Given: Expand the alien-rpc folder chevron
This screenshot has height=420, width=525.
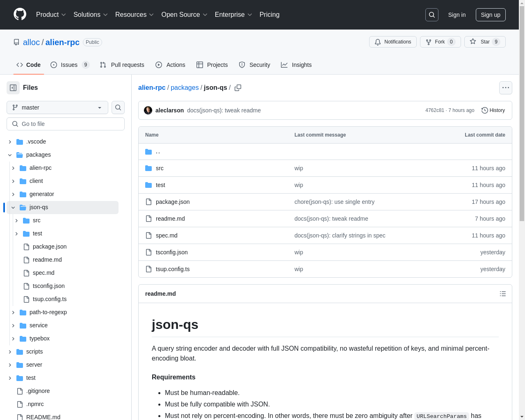Looking at the screenshot, I should coord(13,168).
